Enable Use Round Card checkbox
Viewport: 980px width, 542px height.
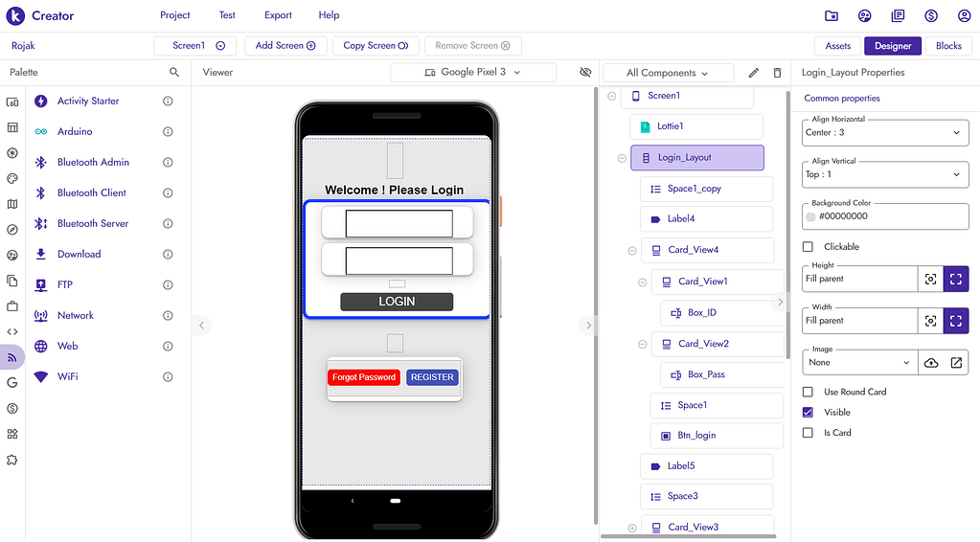pyautogui.click(x=808, y=393)
